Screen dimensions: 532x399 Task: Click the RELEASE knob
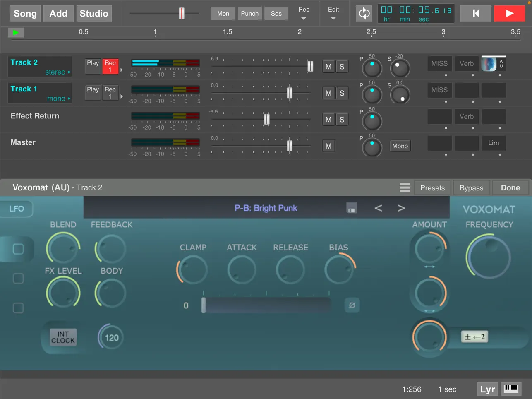(290, 270)
